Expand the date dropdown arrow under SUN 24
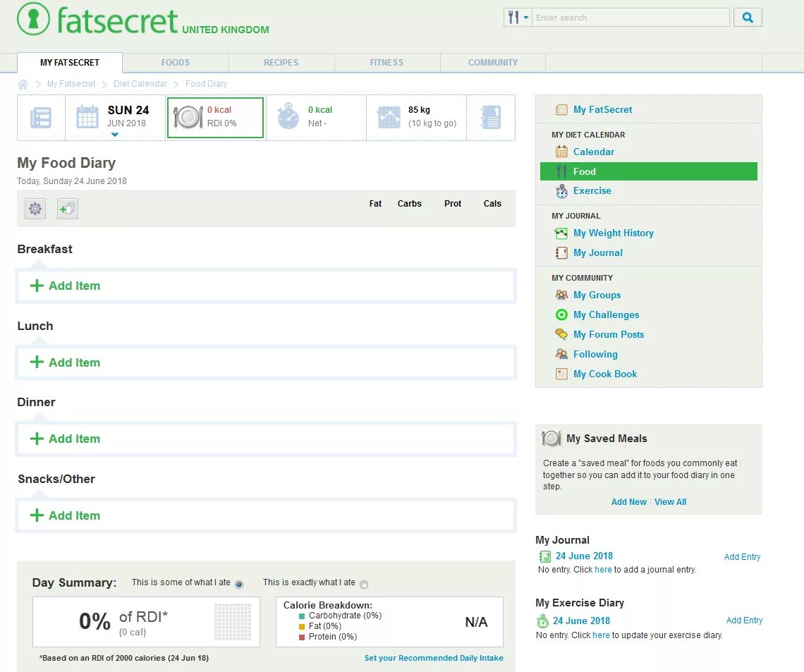The width and height of the screenshot is (804, 672). coord(115,135)
